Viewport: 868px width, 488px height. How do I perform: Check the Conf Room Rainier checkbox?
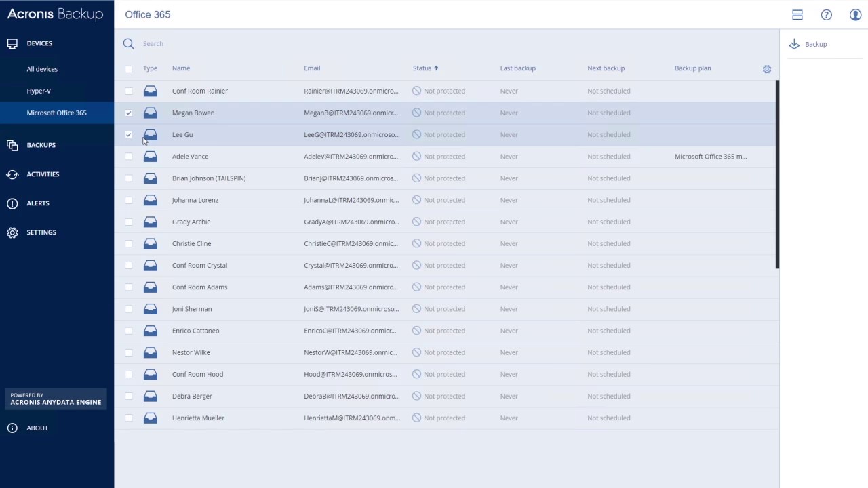point(128,91)
